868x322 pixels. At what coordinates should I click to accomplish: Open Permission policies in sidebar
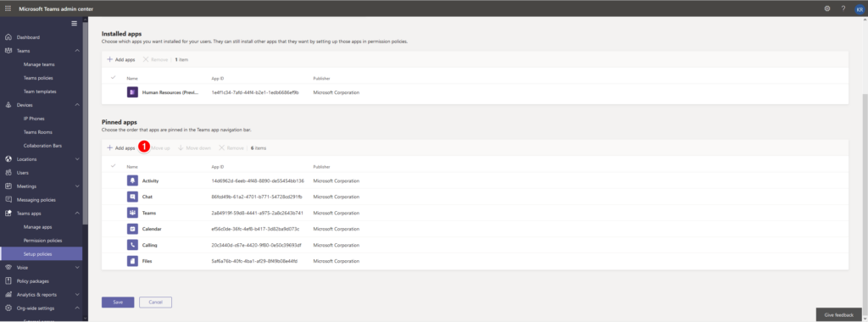pos(42,241)
